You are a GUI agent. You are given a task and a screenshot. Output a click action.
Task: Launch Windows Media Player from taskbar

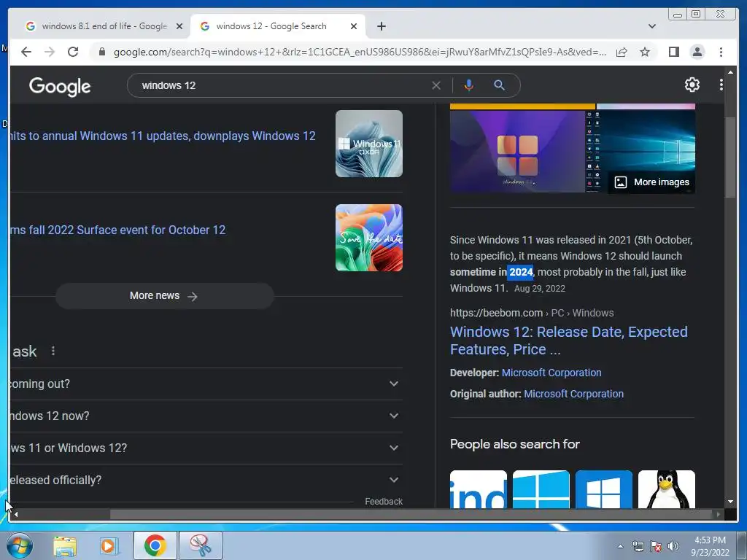(x=109, y=546)
